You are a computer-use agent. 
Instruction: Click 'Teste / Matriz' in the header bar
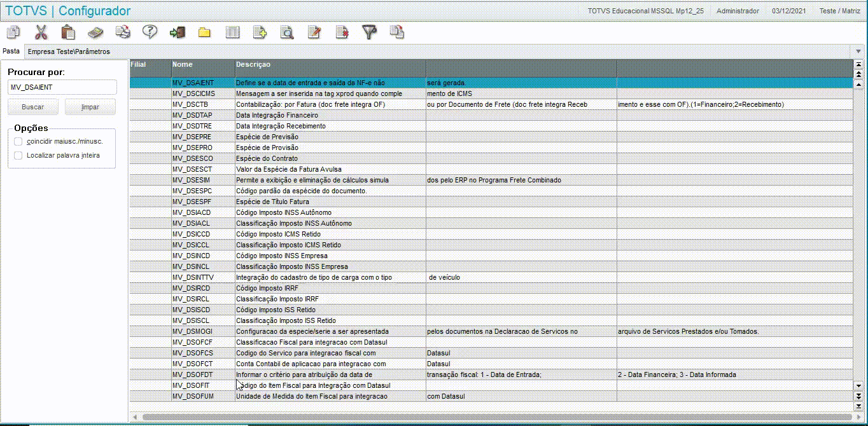tap(839, 11)
